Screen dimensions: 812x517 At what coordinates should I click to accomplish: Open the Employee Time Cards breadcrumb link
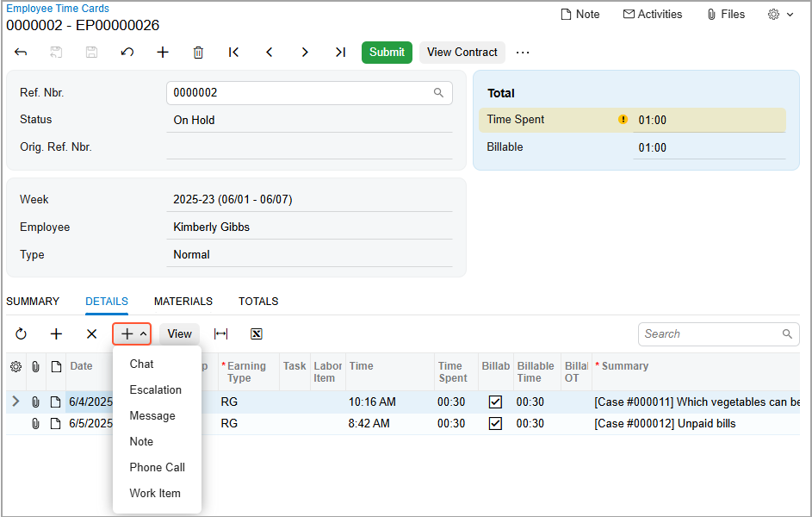[58, 9]
